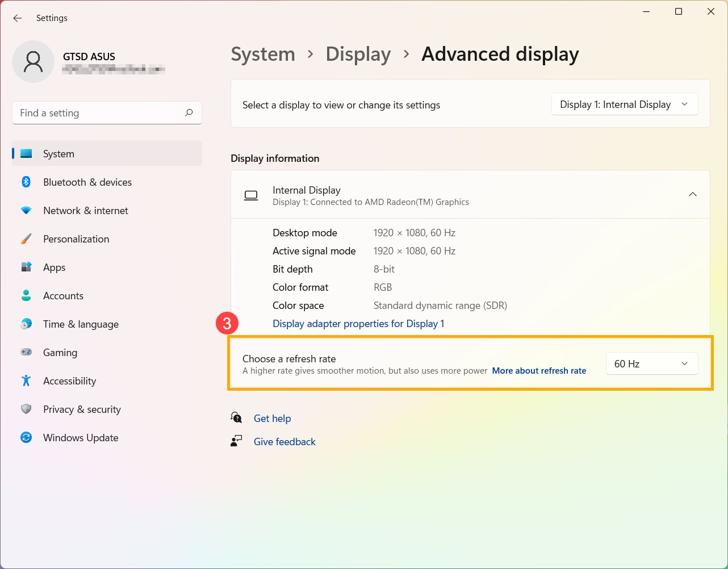This screenshot has height=569, width=728.
Task: Click the GTSD ASUS profile avatar
Action: 33,61
